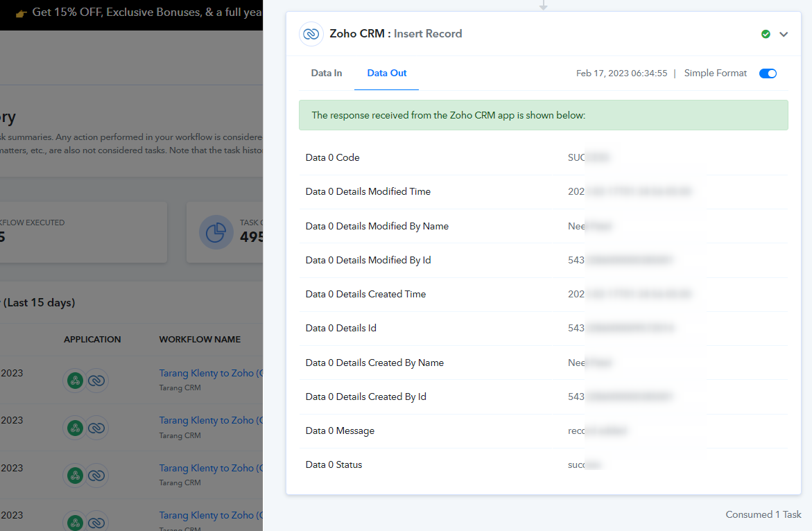Click Zoho link icon in second workflow row
The height and width of the screenshot is (531, 812).
pos(96,428)
